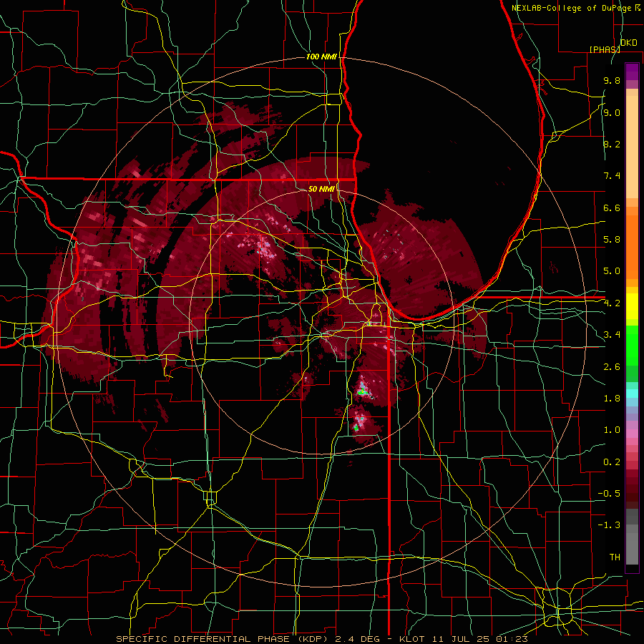Click the SPECIFIC DIFFERENTIAL PHASE (KDP) product title

pos(223,639)
